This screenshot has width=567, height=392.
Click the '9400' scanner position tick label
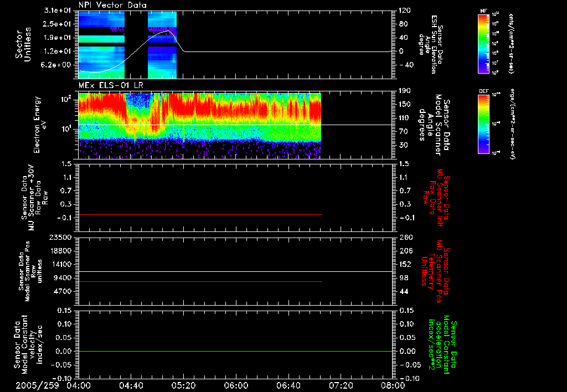click(x=63, y=278)
